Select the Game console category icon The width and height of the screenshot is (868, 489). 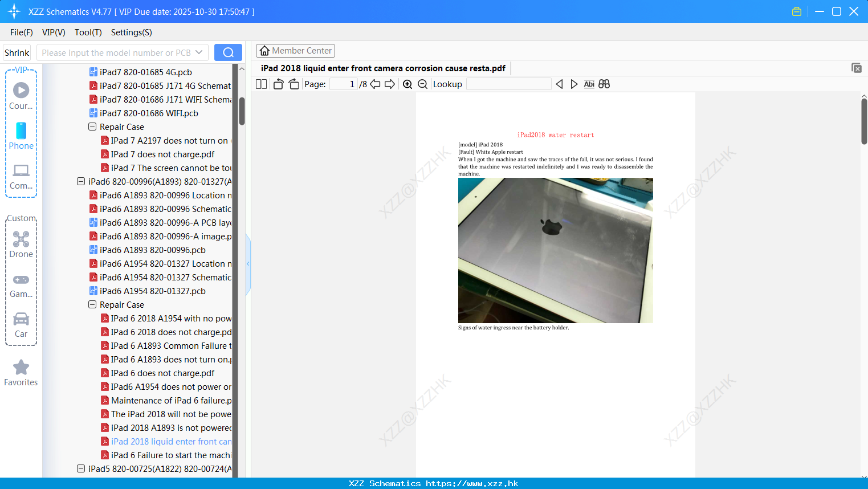[21, 280]
